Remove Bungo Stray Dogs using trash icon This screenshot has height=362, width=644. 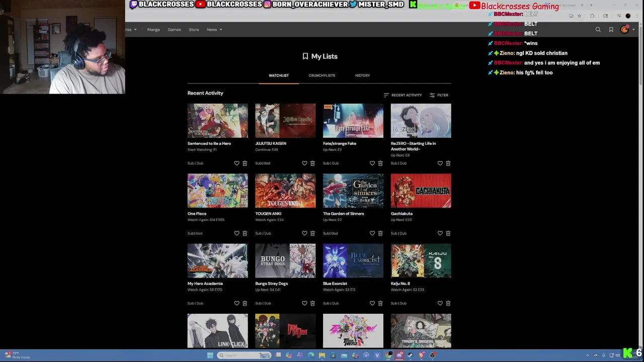(312, 303)
